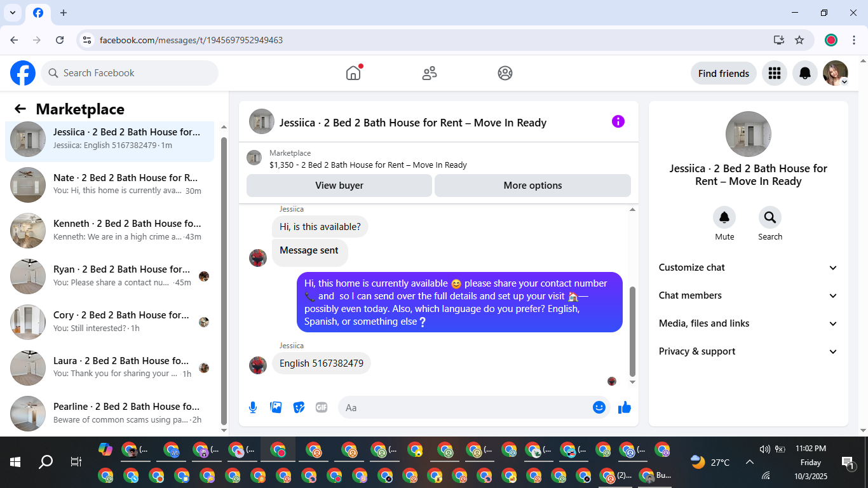
Task: Bookmark this tab with the star icon
Action: (799, 40)
